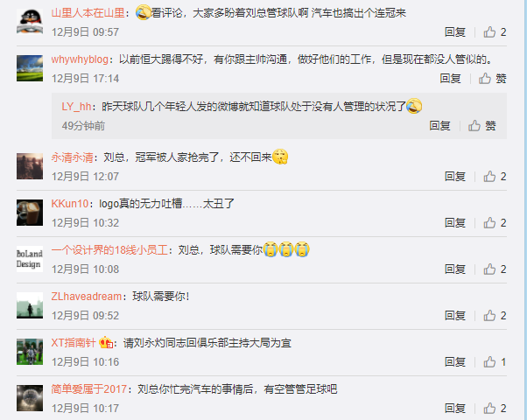Image resolution: width=527 pixels, height=420 pixels.
Task: Like the 永清永清 comment
Action: click(495, 177)
